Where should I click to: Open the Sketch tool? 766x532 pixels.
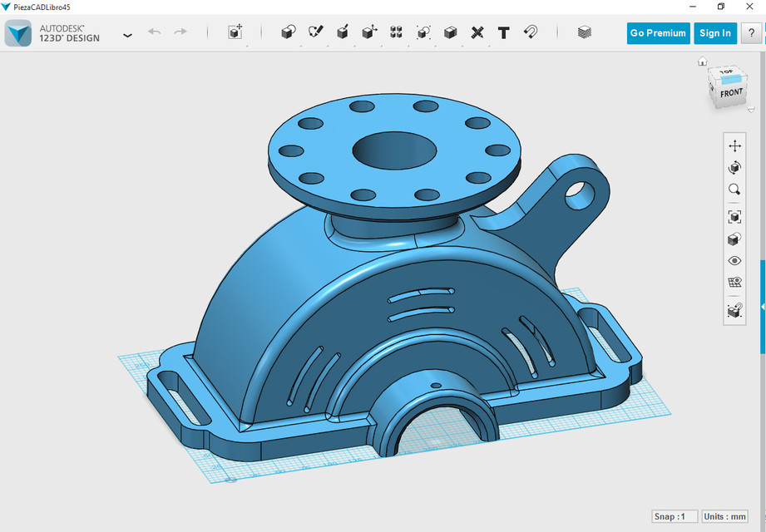click(x=314, y=31)
